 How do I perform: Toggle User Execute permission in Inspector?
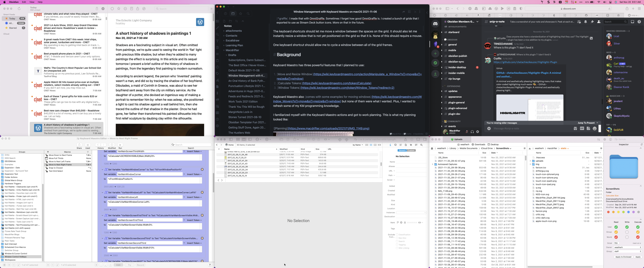pyautogui.click(x=638, y=227)
